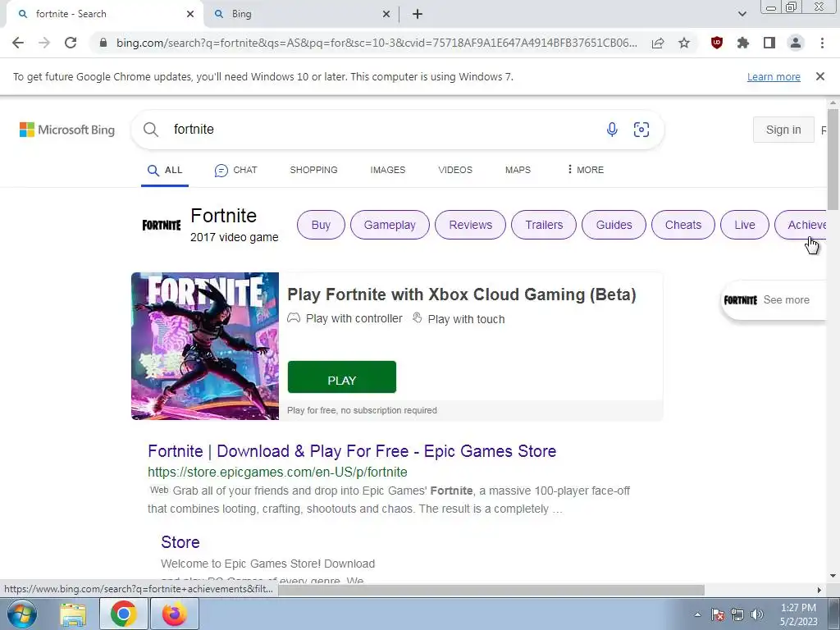Select the Buy filter chip
The width and height of the screenshot is (840, 630).
point(321,225)
